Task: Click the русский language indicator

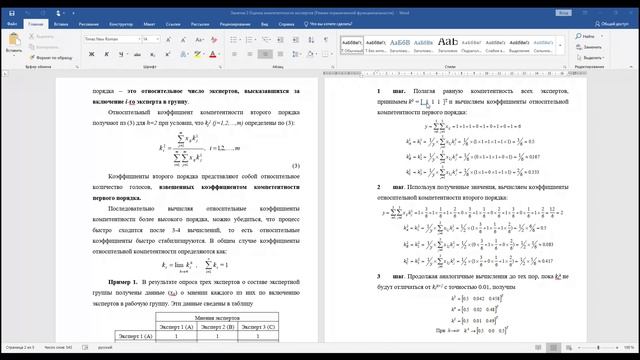Action: (105, 347)
